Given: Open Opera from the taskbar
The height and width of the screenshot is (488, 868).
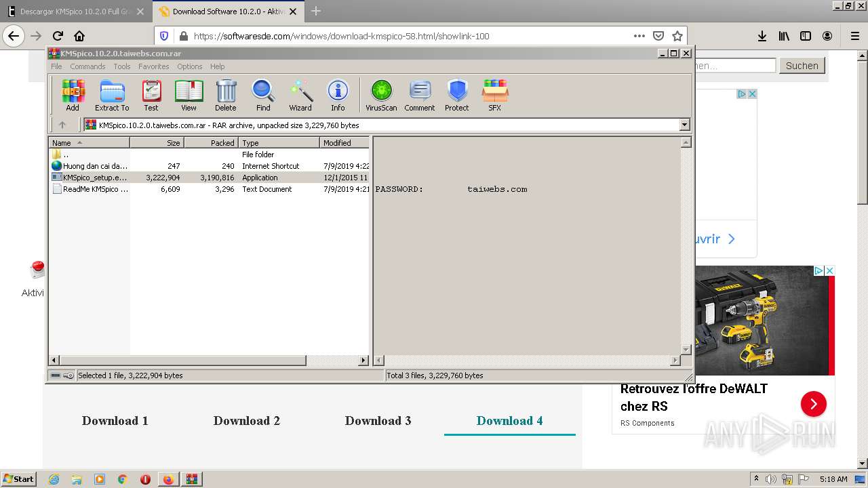Looking at the screenshot, I should [145, 479].
